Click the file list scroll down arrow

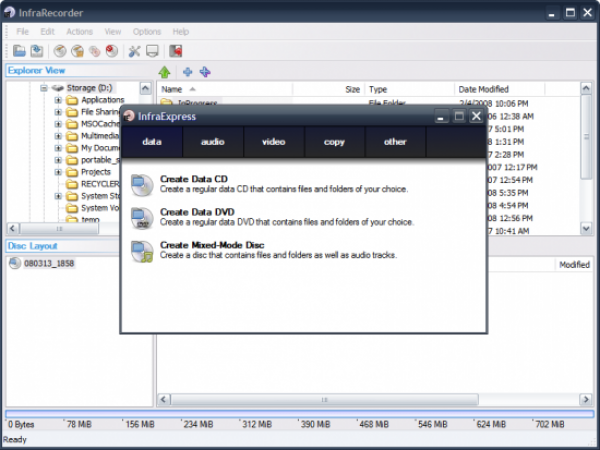click(x=586, y=228)
